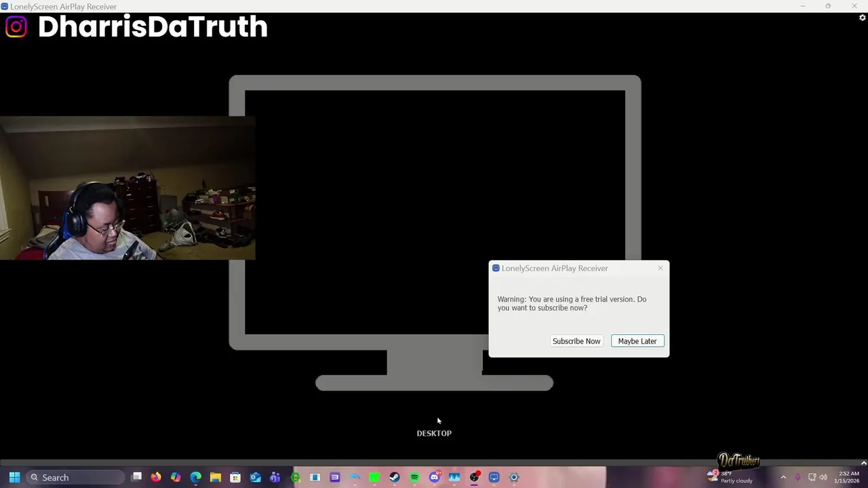Open Task View from the taskbar

click(x=136, y=477)
